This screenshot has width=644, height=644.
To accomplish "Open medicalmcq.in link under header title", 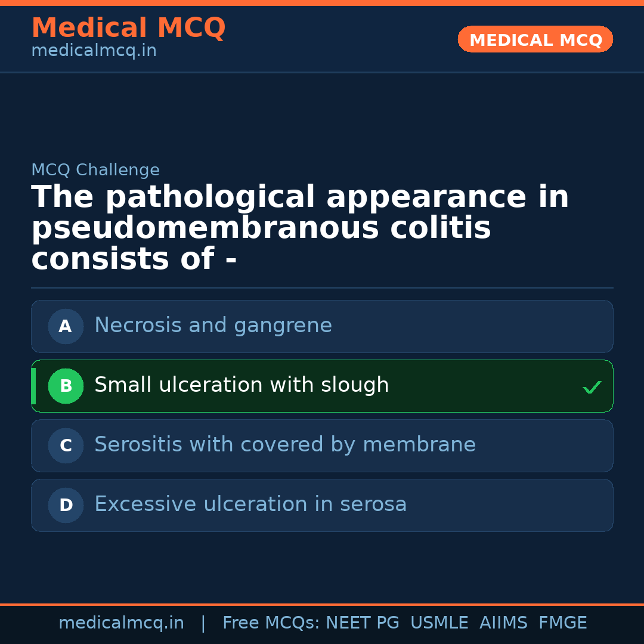I will pyautogui.click(x=94, y=51).
